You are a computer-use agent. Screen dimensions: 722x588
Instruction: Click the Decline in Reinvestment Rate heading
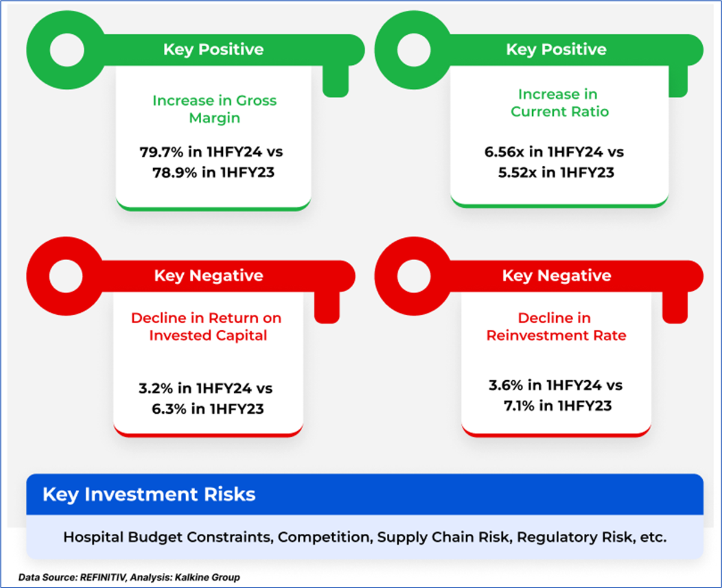tap(556, 326)
